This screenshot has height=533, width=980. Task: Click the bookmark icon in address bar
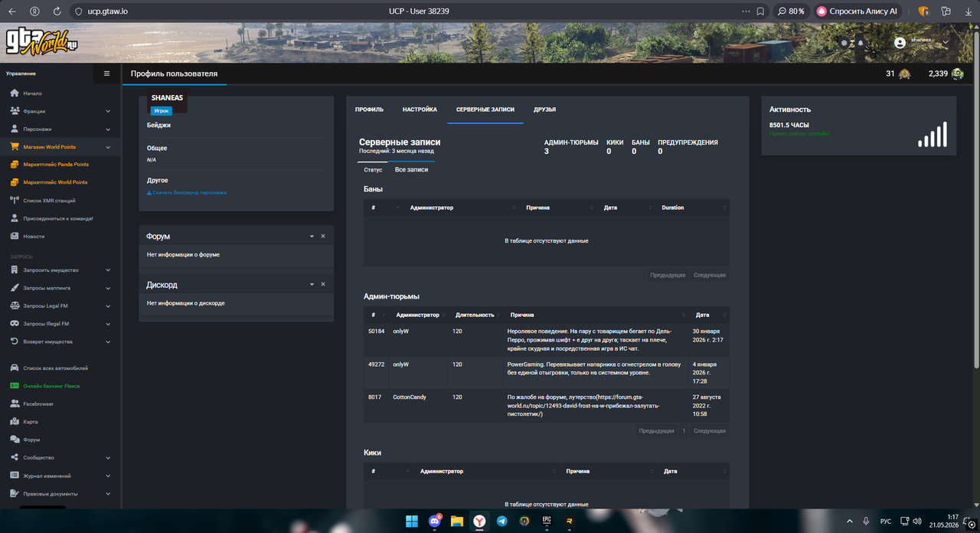coord(760,11)
